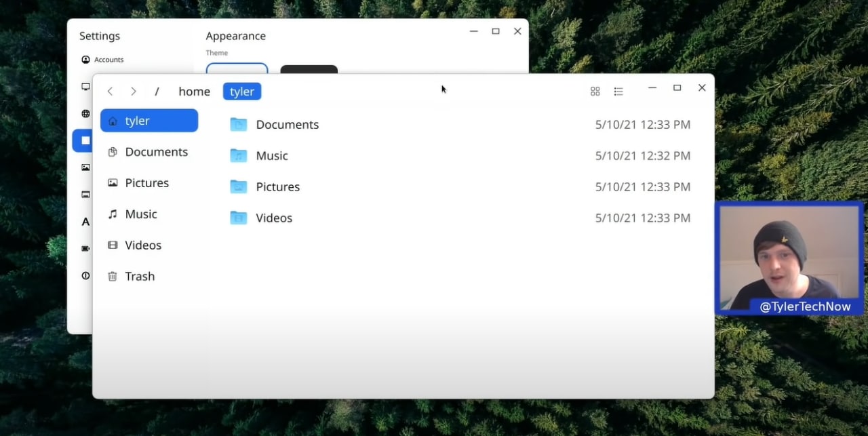Open tyler in the sidebar
Image resolution: width=868 pixels, height=436 pixels.
[149, 121]
